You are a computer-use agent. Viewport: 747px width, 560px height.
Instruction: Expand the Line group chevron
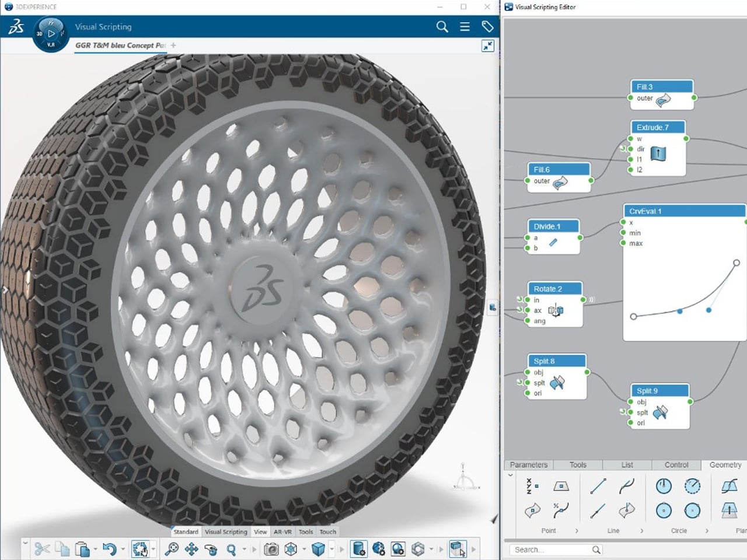(641, 531)
